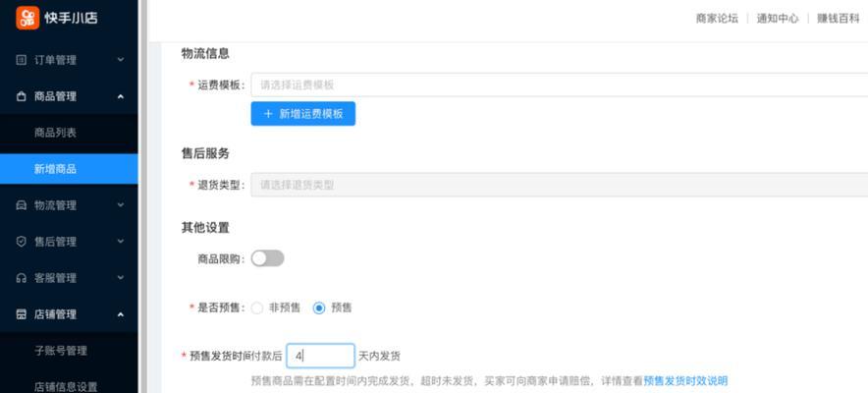The image size is (868, 393).
Task: Expand the 订单管理 menu chevron
Action: [x=120, y=60]
